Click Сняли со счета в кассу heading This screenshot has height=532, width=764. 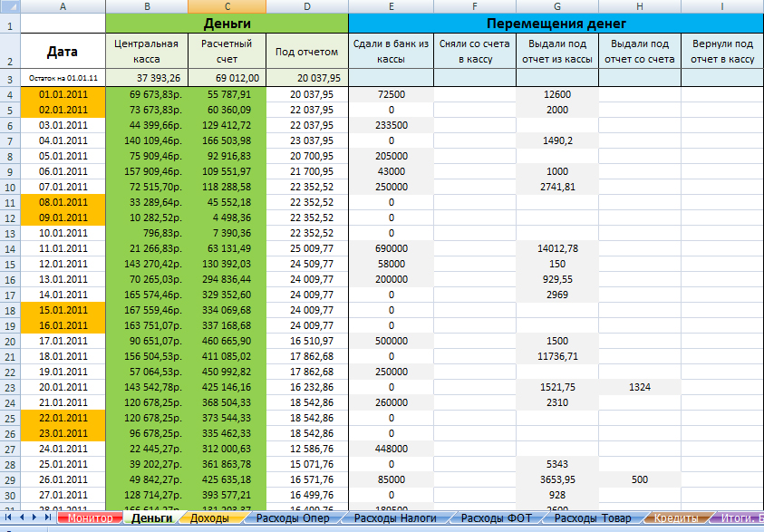tap(475, 51)
